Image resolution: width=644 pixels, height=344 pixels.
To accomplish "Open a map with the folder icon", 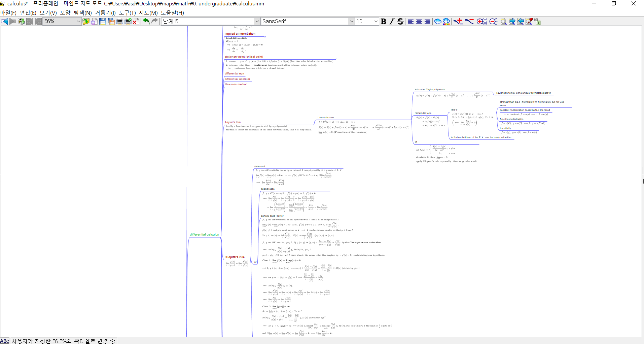I will click(86, 22).
